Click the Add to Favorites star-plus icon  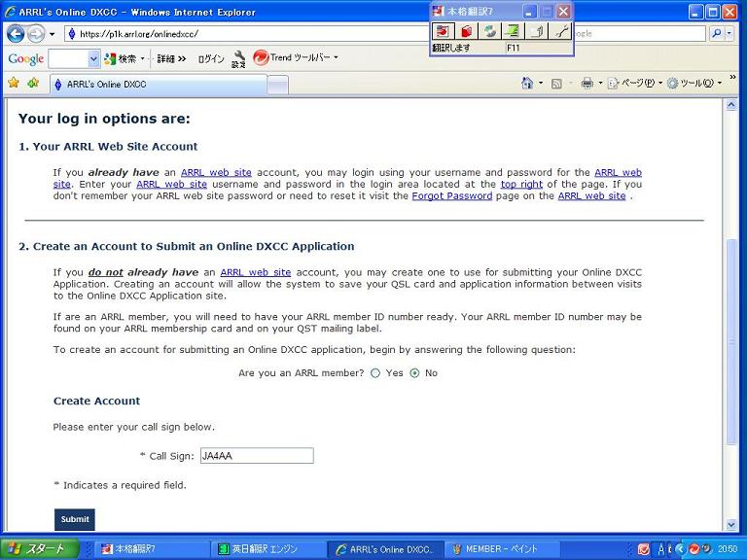coord(33,83)
